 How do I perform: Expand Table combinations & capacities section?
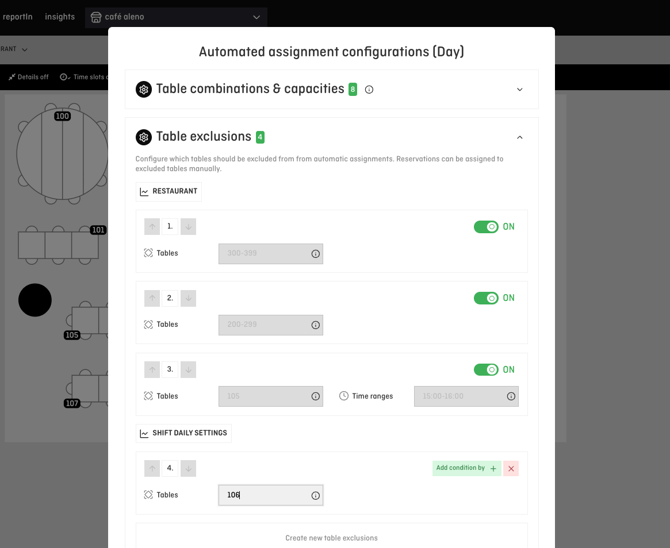(519, 90)
